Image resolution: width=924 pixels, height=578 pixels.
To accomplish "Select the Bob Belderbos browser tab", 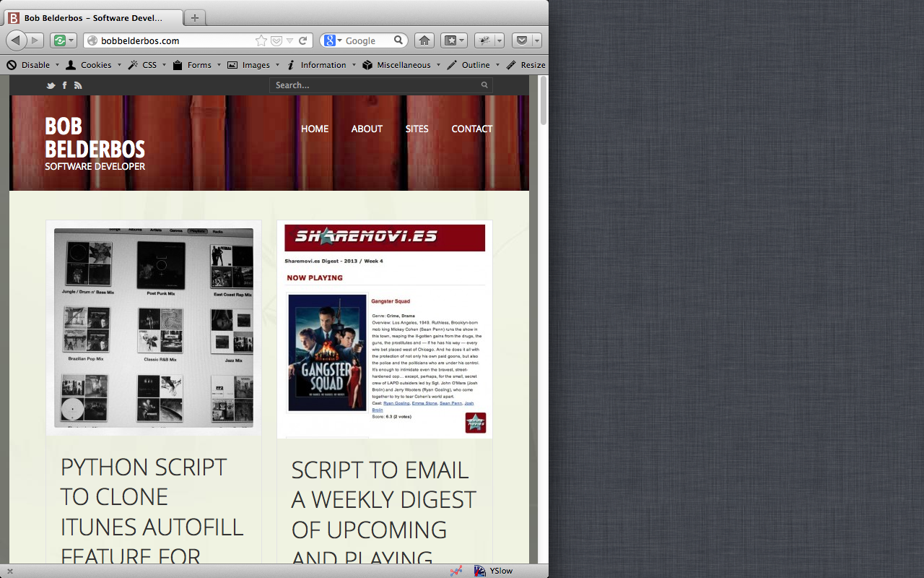I will point(94,18).
